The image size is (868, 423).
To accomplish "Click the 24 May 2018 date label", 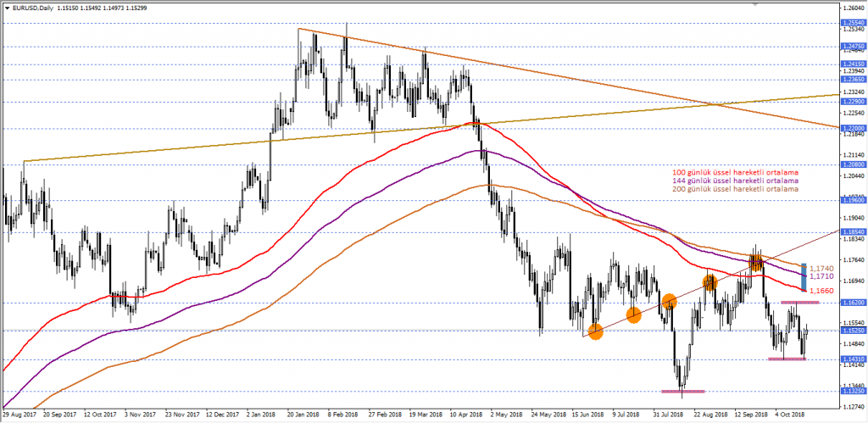I will pyautogui.click(x=547, y=414).
